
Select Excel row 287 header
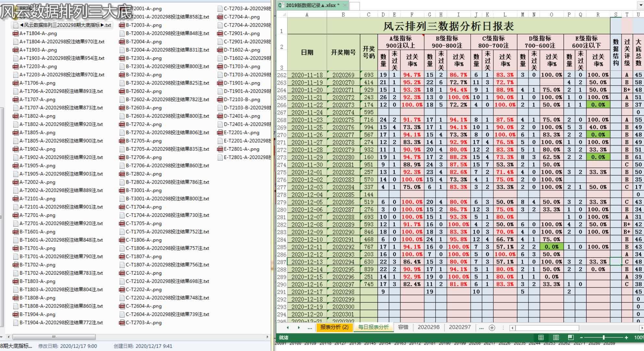pos(281,262)
